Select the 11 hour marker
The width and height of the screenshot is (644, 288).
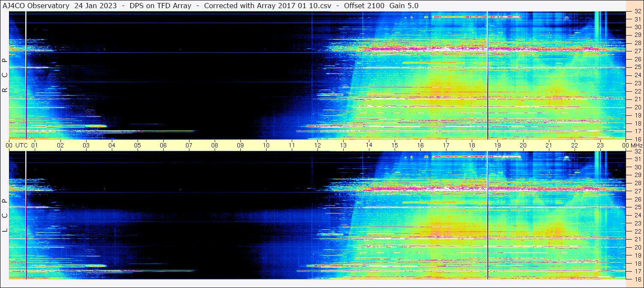pos(292,145)
